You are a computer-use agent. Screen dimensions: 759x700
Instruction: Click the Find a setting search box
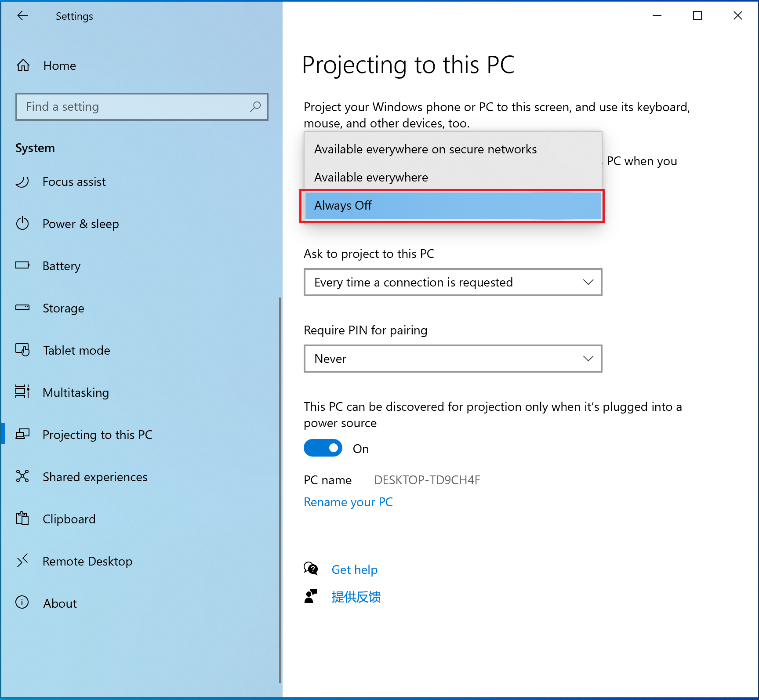point(136,107)
